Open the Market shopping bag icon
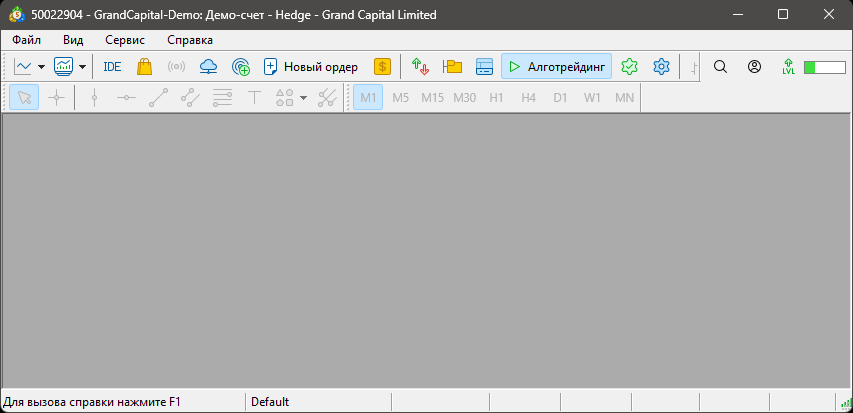The height and width of the screenshot is (413, 853). pos(145,67)
